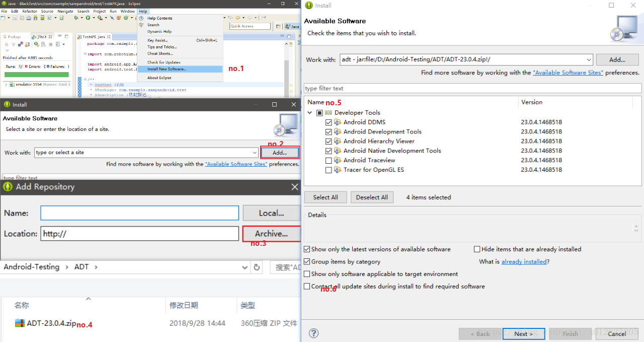The height and width of the screenshot is (342, 644).
Task: Click the New file toolbar icon in Eclipse
Action: pyautogui.click(x=3, y=18)
